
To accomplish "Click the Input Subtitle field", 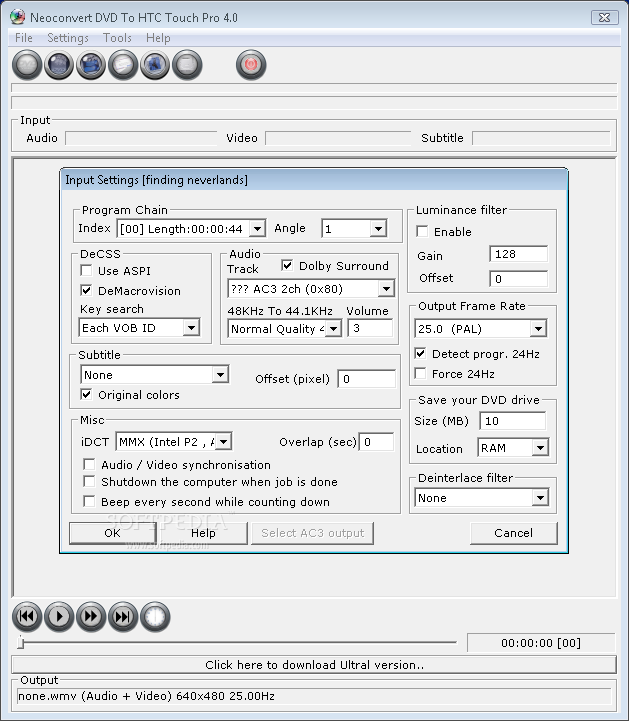I will (541, 138).
